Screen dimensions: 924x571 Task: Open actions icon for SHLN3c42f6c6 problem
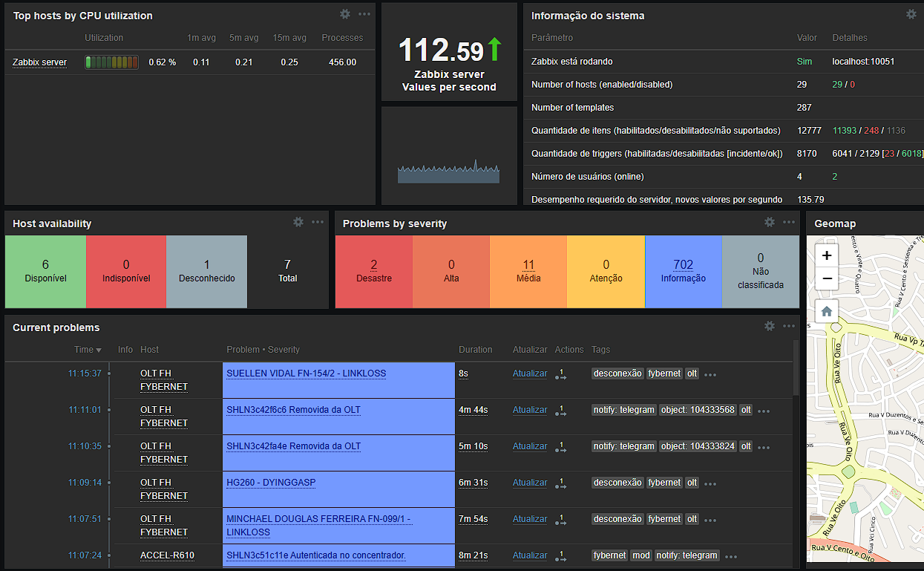pyautogui.click(x=560, y=411)
